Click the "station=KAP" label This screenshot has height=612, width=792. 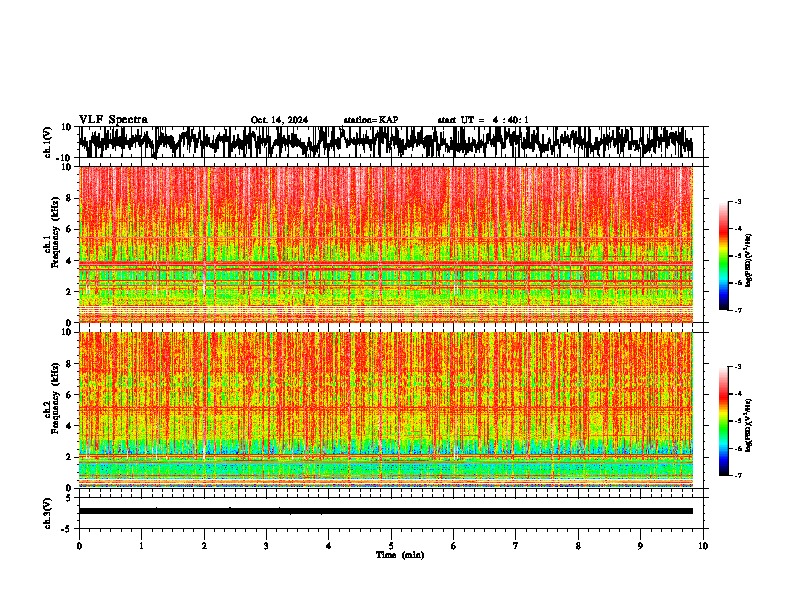(x=371, y=120)
